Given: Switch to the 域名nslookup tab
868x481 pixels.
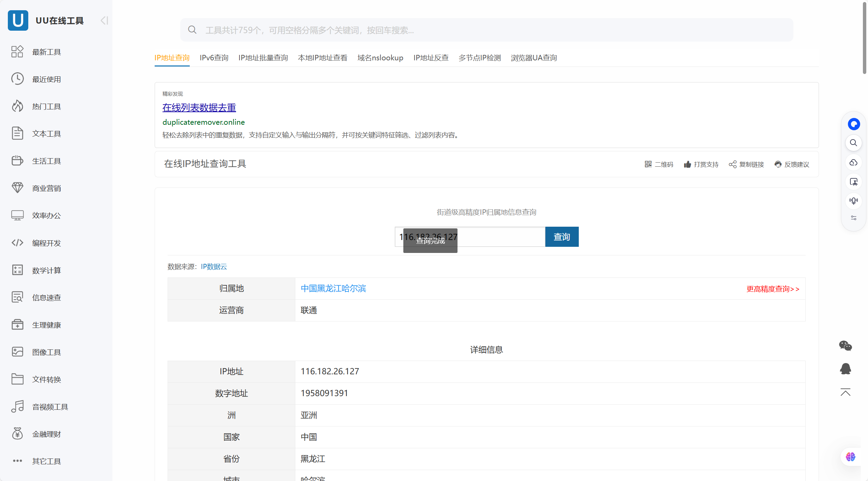Looking at the screenshot, I should [380, 58].
